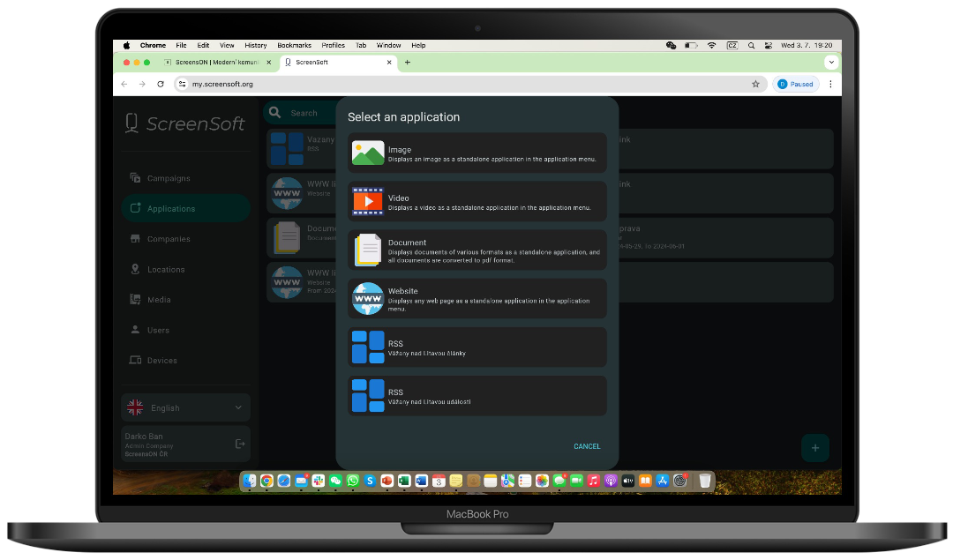This screenshot has height=560, width=953.
Task: Select the Website globe icon
Action: [368, 299]
